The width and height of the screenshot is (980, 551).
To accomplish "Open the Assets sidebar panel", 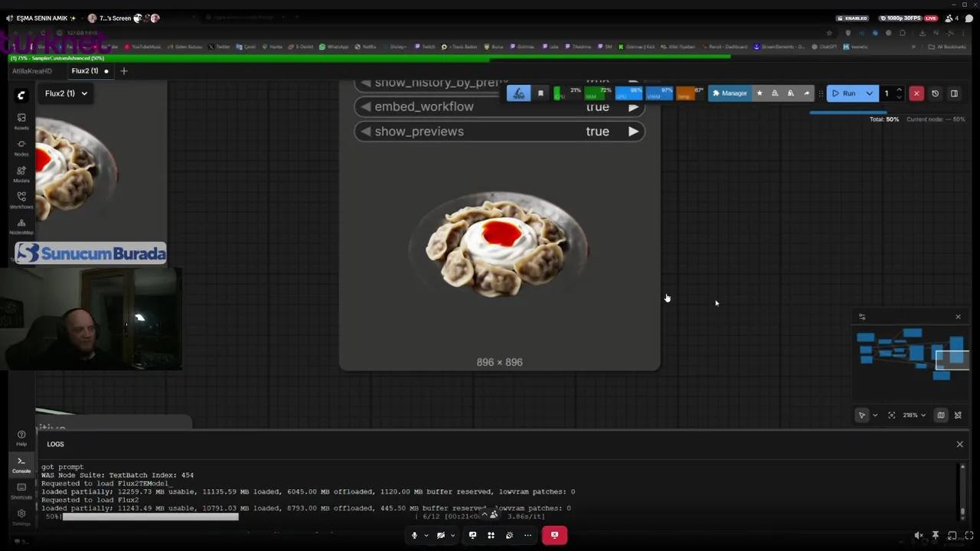I will 21,120.
